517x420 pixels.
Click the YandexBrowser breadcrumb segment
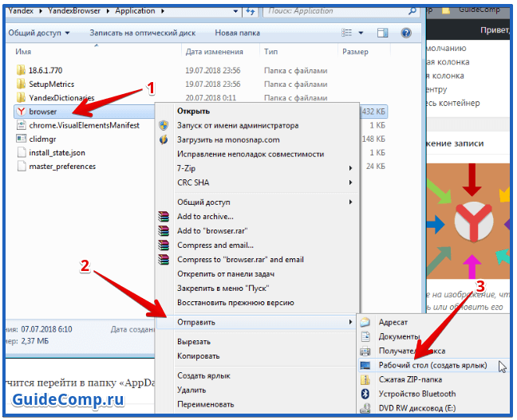pyautogui.click(x=74, y=11)
